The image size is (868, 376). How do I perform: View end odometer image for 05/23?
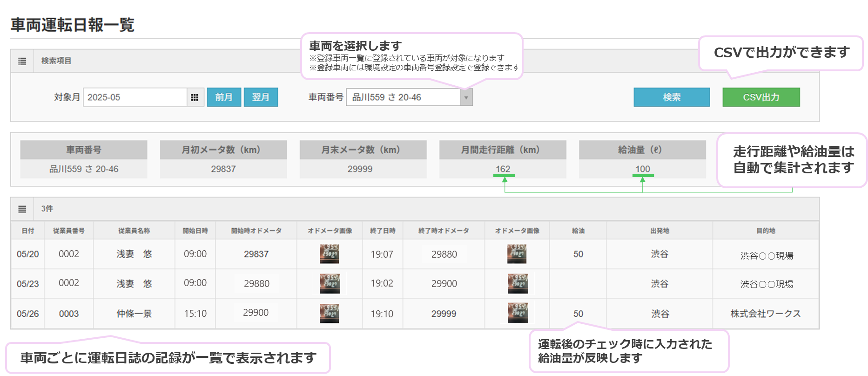pos(517,283)
